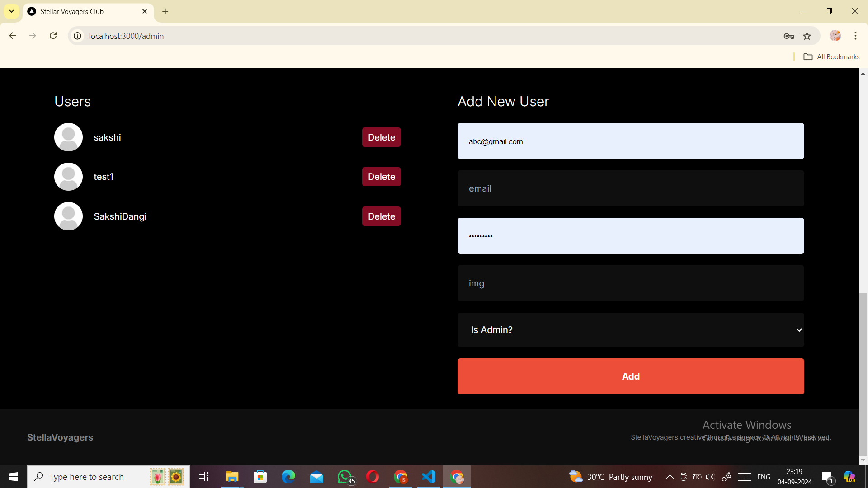Expand the Is Admin? dropdown

[x=630, y=330]
